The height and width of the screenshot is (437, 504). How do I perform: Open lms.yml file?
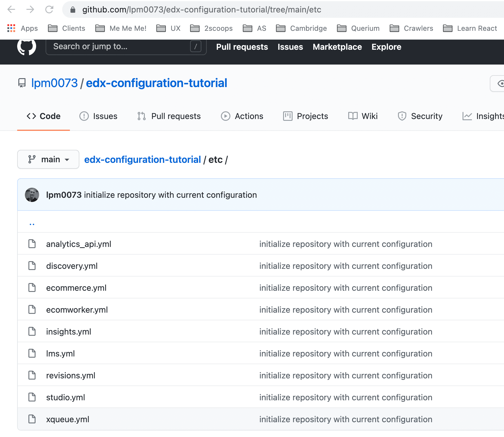[60, 354]
